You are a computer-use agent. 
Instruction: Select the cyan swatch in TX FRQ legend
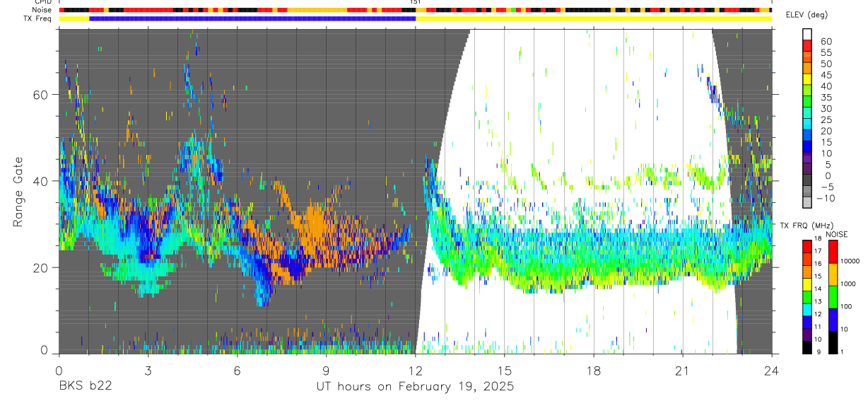tap(807, 309)
